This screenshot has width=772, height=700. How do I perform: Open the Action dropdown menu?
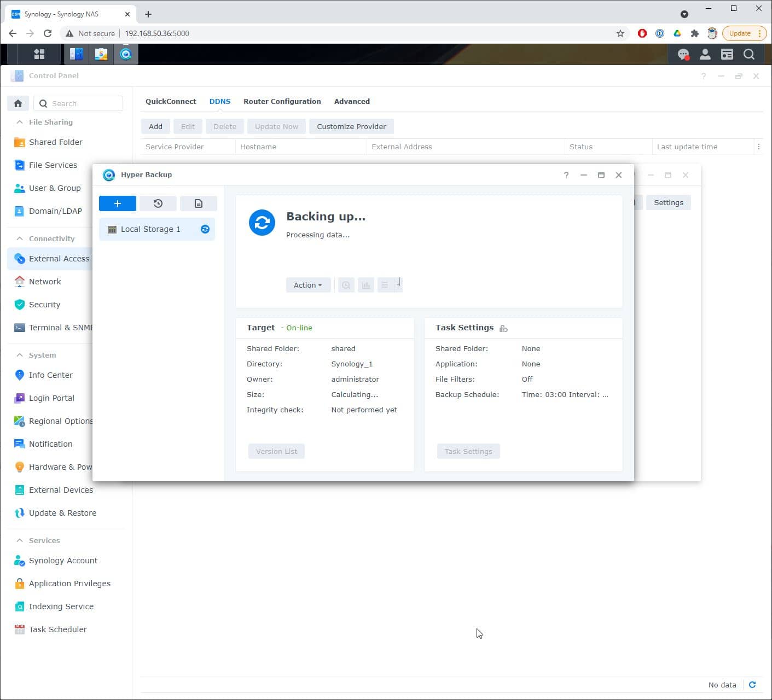[x=308, y=285]
